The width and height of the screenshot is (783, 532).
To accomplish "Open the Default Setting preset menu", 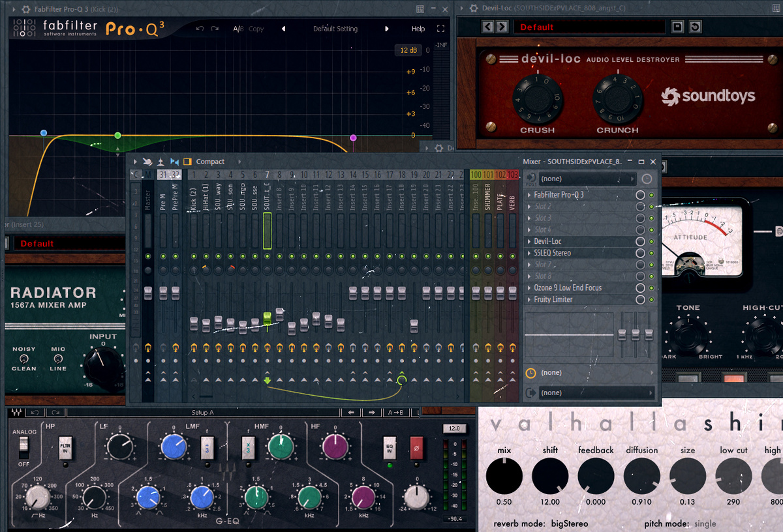I will tap(335, 29).
